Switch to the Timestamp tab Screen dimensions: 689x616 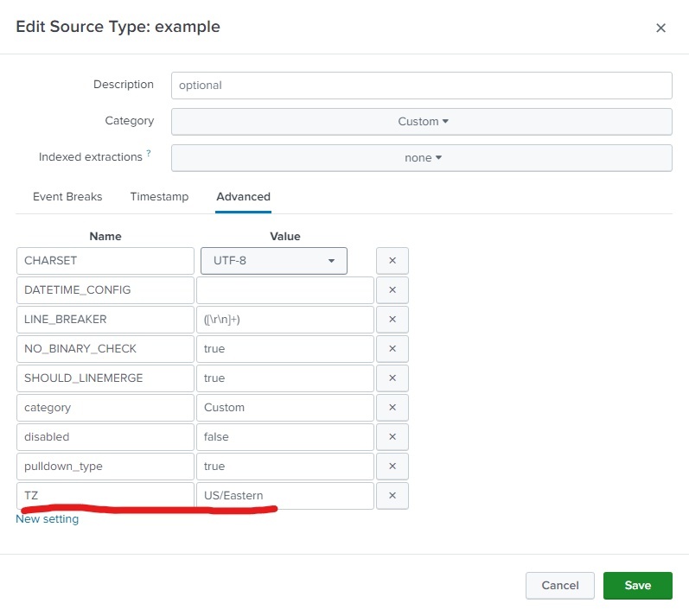coord(159,197)
